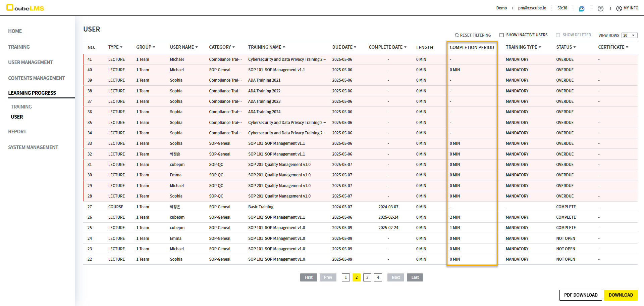This screenshot has width=644, height=306.
Task: Select Training under Learning Progress
Action: [21, 107]
